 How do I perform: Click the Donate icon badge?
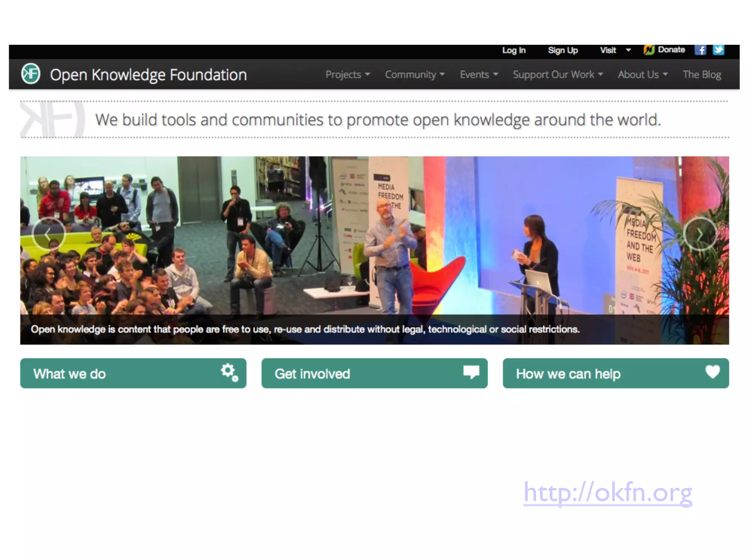(649, 50)
